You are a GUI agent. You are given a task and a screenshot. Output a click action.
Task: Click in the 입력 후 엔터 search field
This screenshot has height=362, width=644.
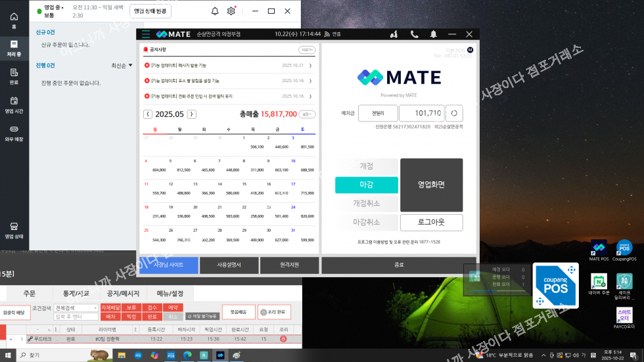(76, 317)
